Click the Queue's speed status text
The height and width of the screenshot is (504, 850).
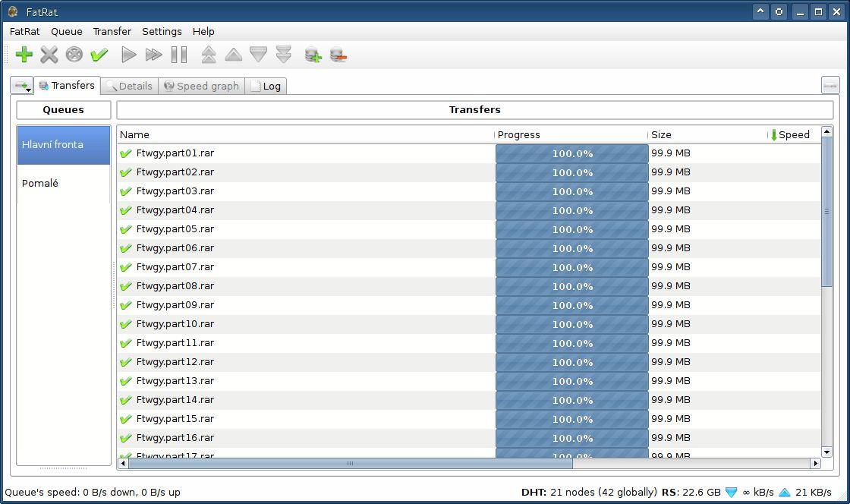(x=92, y=492)
